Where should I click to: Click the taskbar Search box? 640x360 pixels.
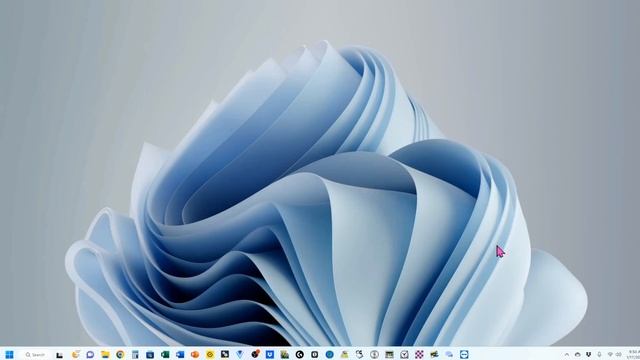pyautogui.click(x=35, y=354)
